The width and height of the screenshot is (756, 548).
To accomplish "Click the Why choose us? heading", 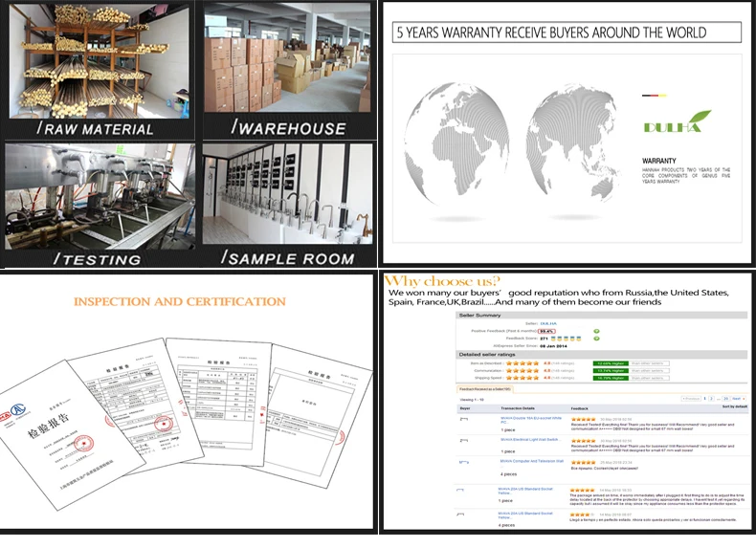I will (442, 281).
